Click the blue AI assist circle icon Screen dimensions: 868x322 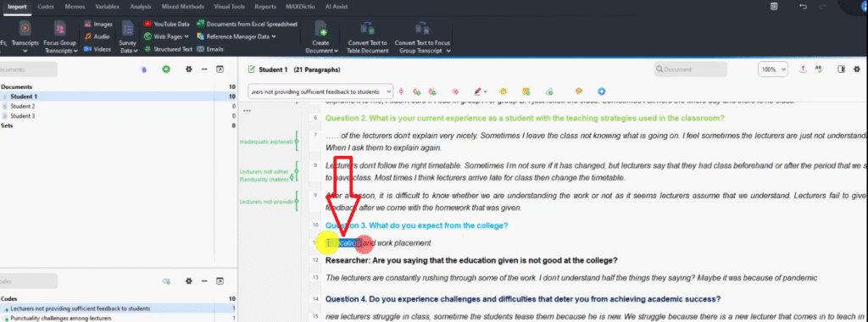(601, 92)
